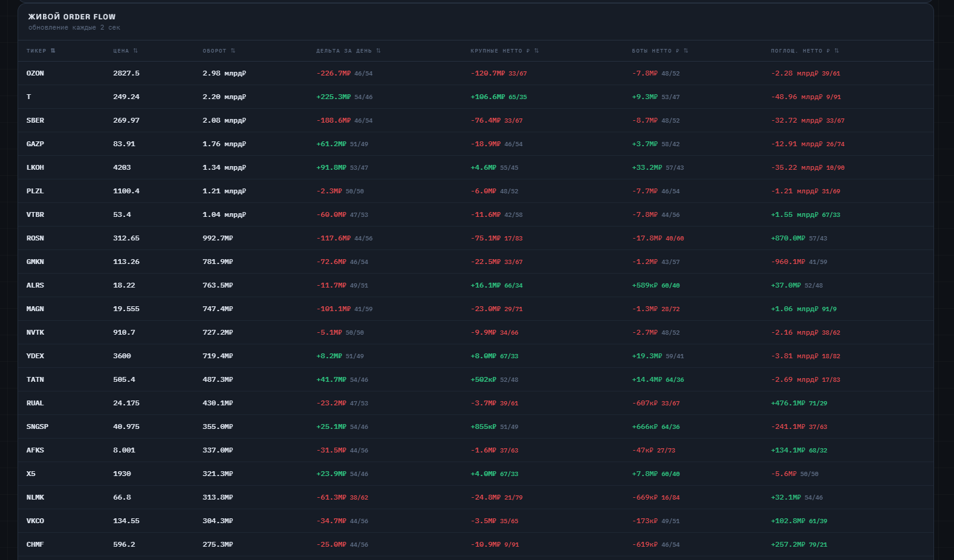The width and height of the screenshot is (954, 560).
Task: Open the RUAL ticker
Action: point(35,403)
